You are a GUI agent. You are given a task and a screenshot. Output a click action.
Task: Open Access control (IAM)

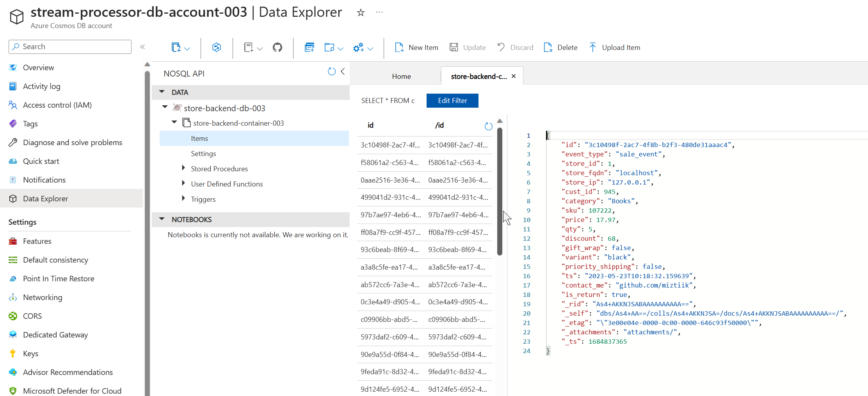(57, 105)
